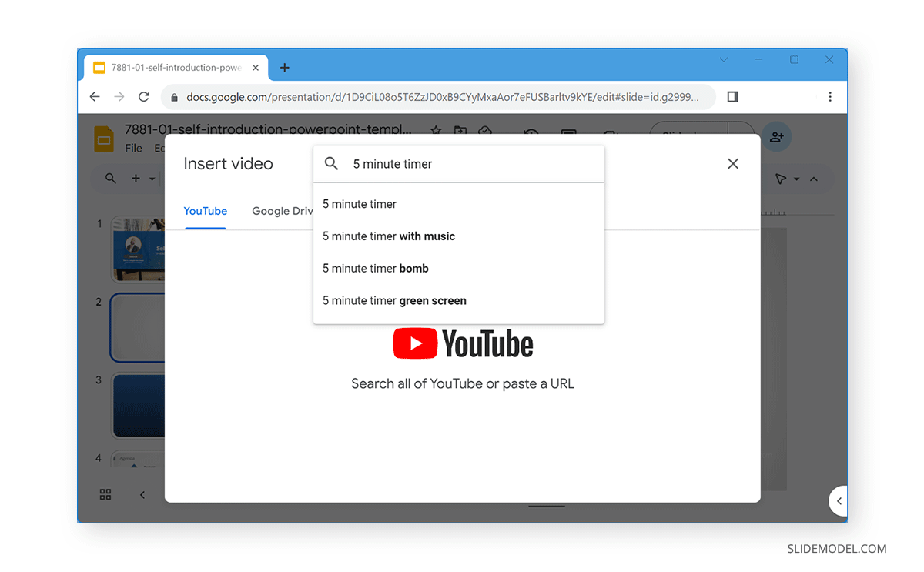Click the browser back arrow
The width and height of the screenshot is (924, 572).
95,97
